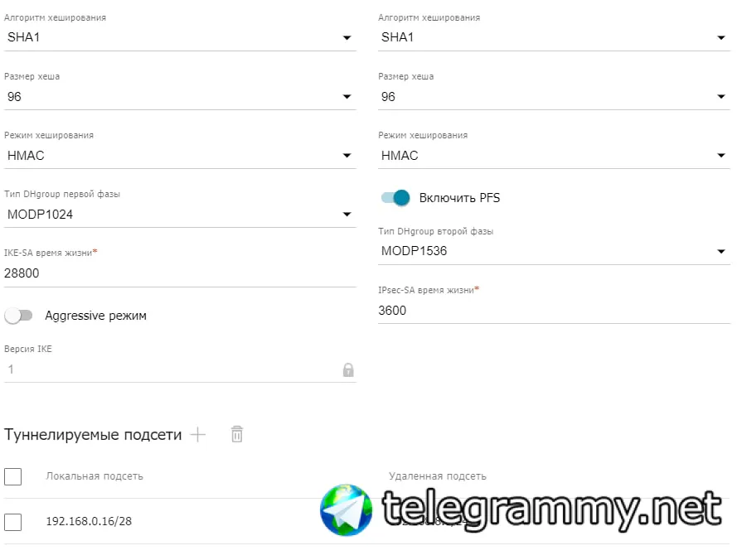Image resolution: width=737 pixels, height=560 pixels.
Task: Check the box for subnet 192.168.0.16/28
Action: 12,522
